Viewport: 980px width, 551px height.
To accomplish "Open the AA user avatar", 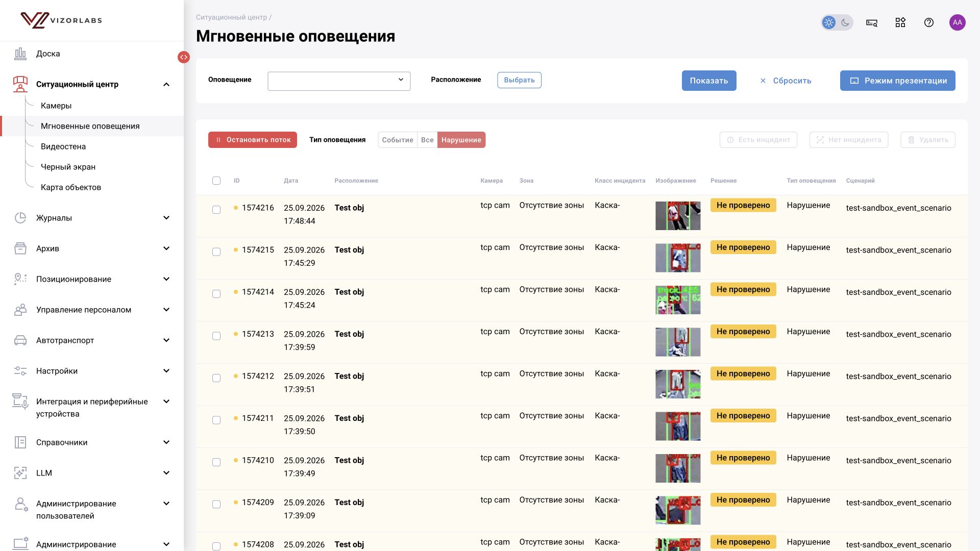I will click(x=958, y=22).
